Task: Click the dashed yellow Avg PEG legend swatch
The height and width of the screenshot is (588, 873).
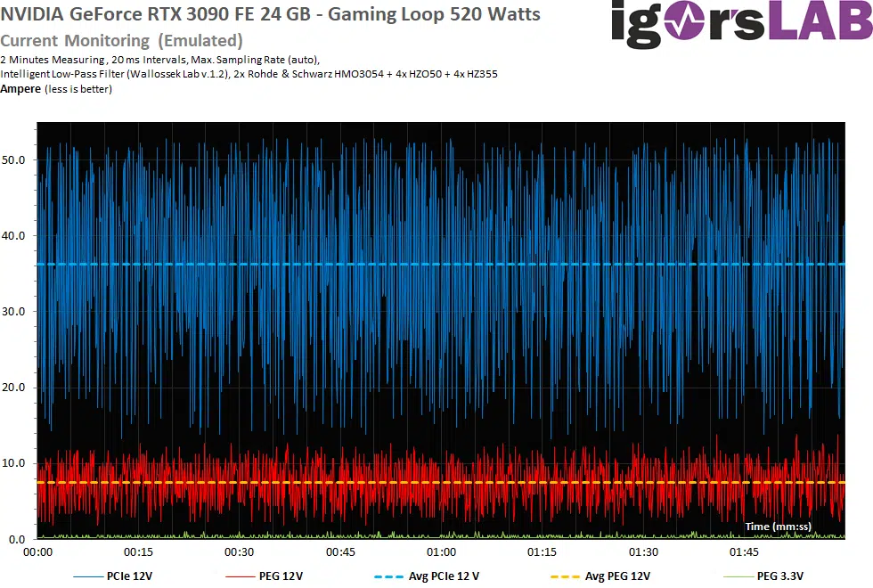Action: (x=565, y=577)
